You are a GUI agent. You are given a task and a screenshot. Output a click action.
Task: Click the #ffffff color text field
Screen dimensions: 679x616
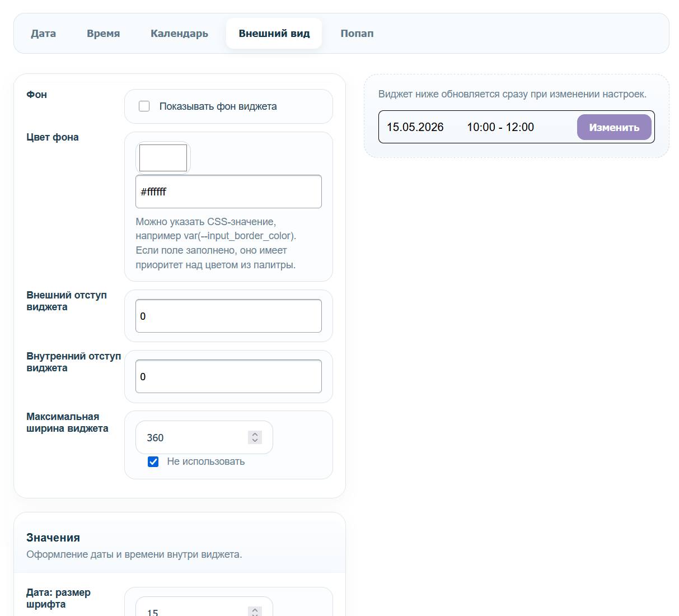click(228, 192)
